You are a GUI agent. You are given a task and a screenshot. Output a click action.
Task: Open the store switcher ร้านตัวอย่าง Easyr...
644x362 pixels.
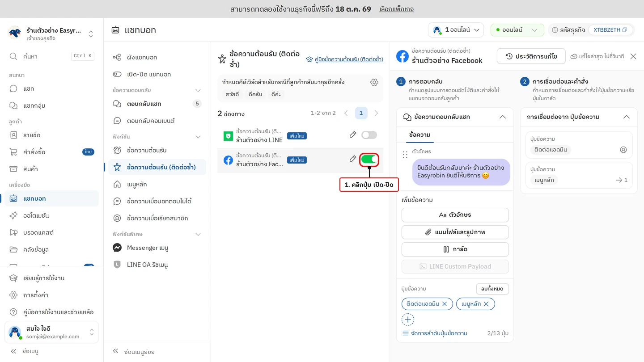pyautogui.click(x=51, y=34)
